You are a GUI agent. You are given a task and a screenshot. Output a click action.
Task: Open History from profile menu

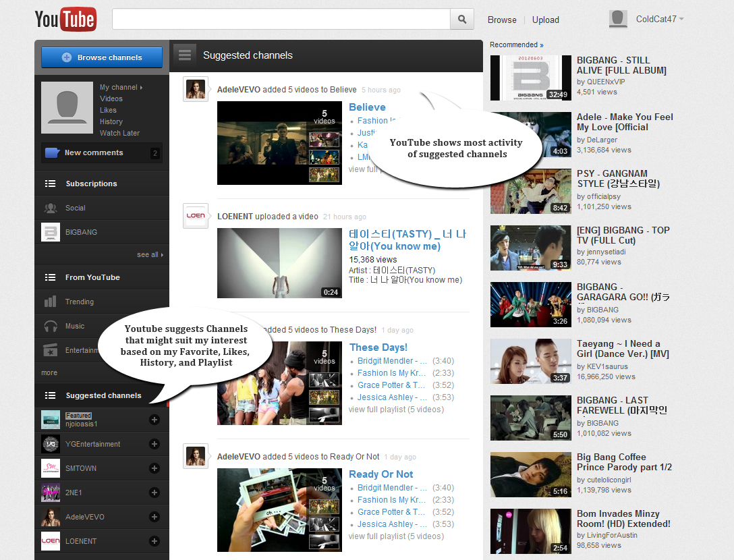point(111,121)
